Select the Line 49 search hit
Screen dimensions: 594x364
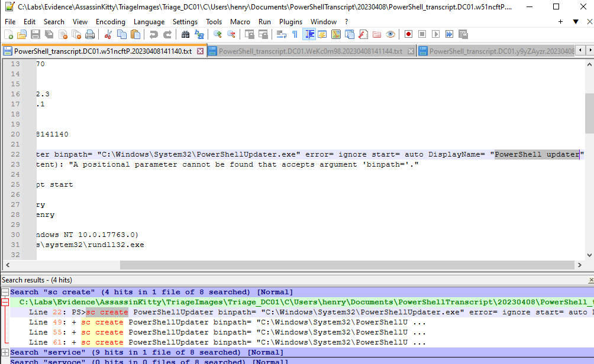(x=227, y=323)
